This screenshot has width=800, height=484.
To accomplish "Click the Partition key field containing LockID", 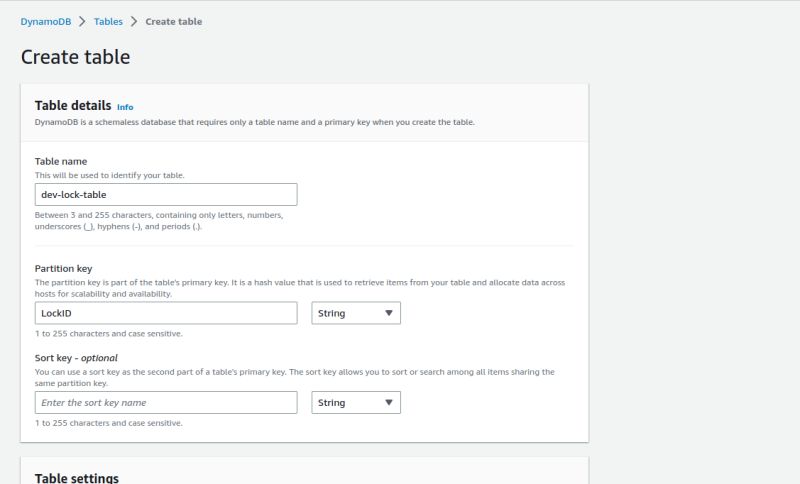I will coord(166,313).
